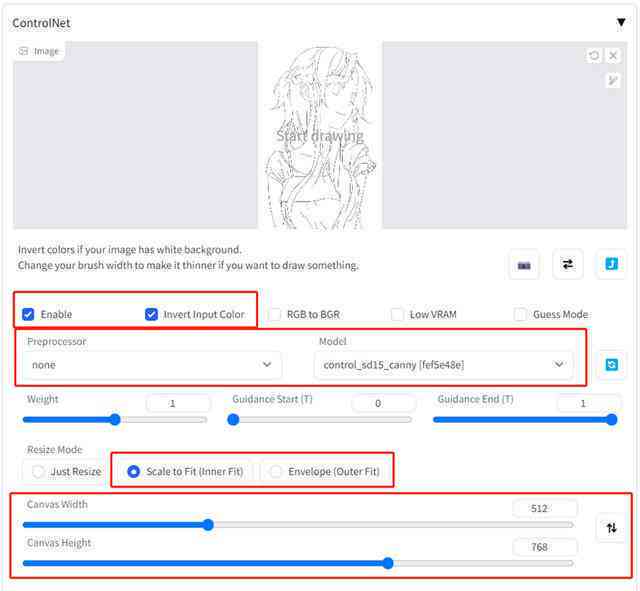Swap canvas width and height icon

[611, 528]
